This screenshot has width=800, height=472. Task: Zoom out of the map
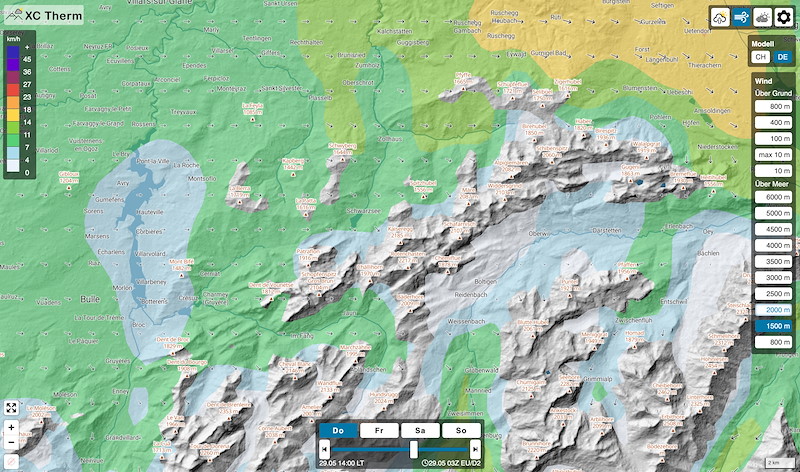click(x=11, y=443)
